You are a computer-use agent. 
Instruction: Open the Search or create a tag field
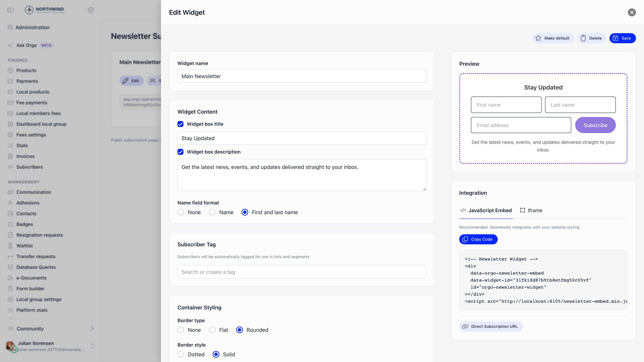click(x=302, y=272)
